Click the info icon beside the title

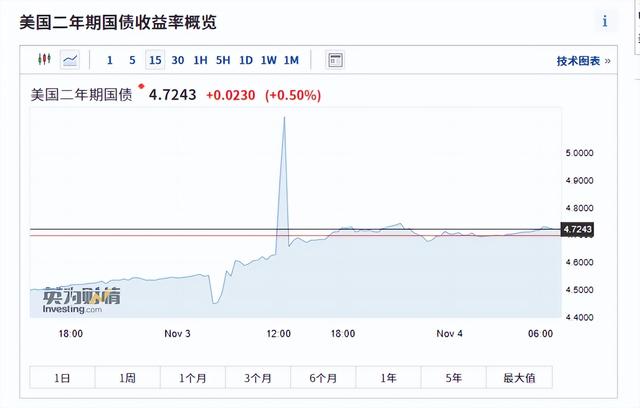tap(605, 21)
